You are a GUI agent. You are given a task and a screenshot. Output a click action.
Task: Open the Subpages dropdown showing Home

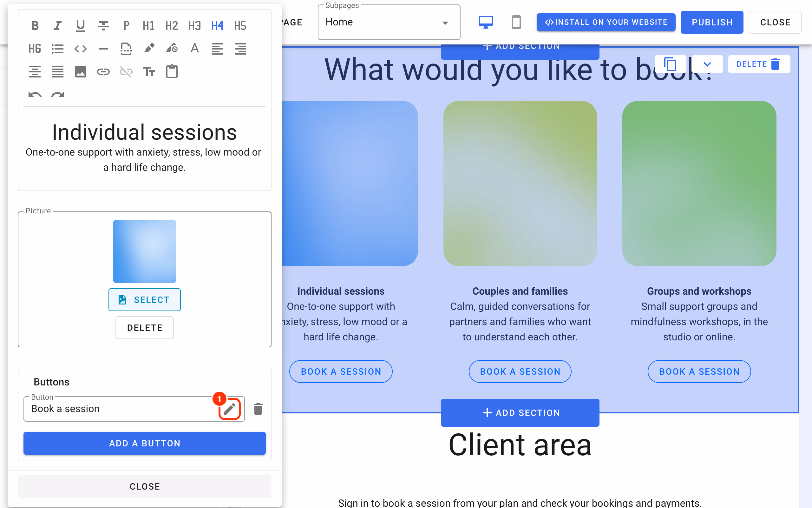(389, 22)
